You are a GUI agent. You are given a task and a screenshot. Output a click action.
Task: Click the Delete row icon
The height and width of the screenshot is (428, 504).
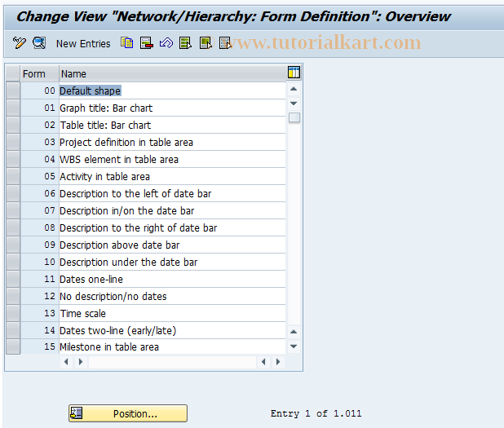pyautogui.click(x=146, y=42)
